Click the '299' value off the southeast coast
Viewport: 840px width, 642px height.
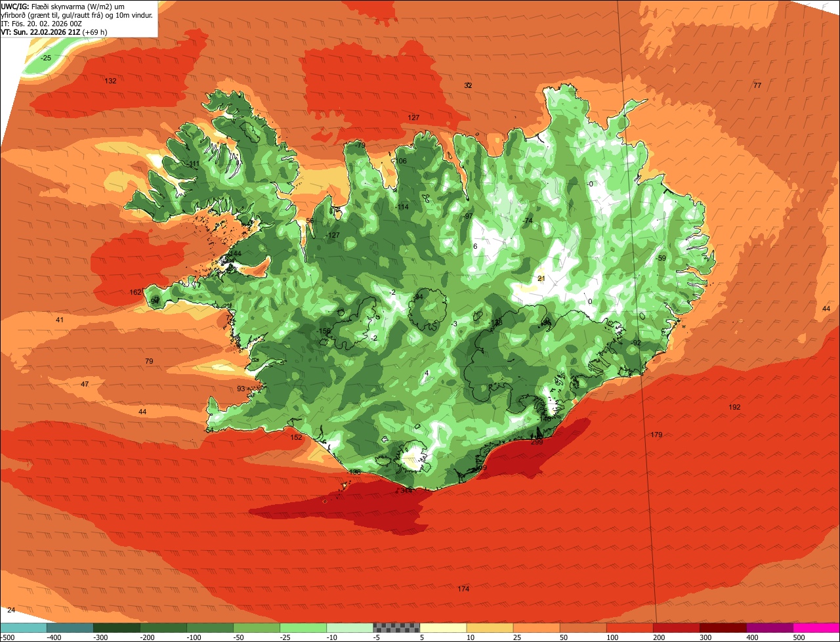(x=537, y=442)
